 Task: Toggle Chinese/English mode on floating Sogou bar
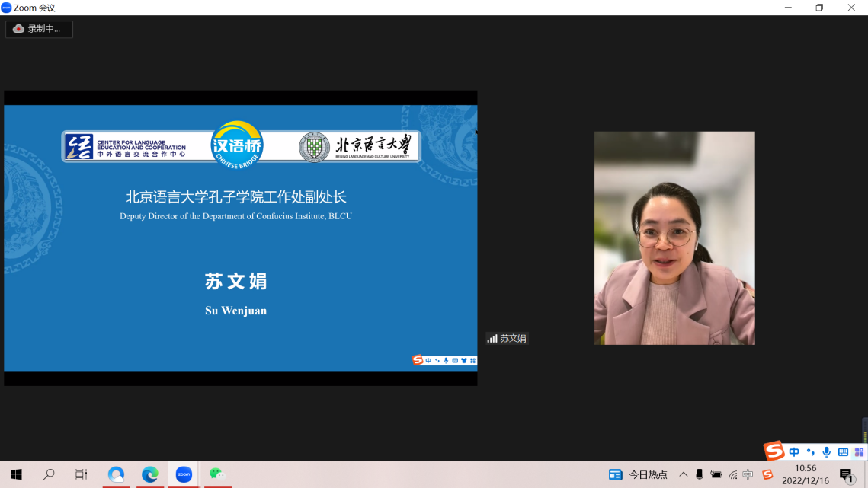[x=794, y=452]
